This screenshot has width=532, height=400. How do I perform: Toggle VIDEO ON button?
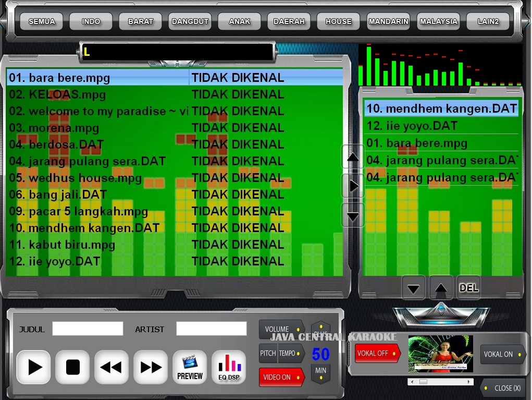[x=281, y=377]
